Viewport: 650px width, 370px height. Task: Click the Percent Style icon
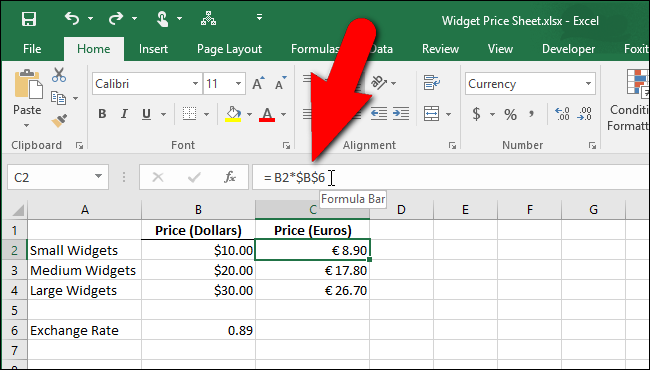click(510, 114)
